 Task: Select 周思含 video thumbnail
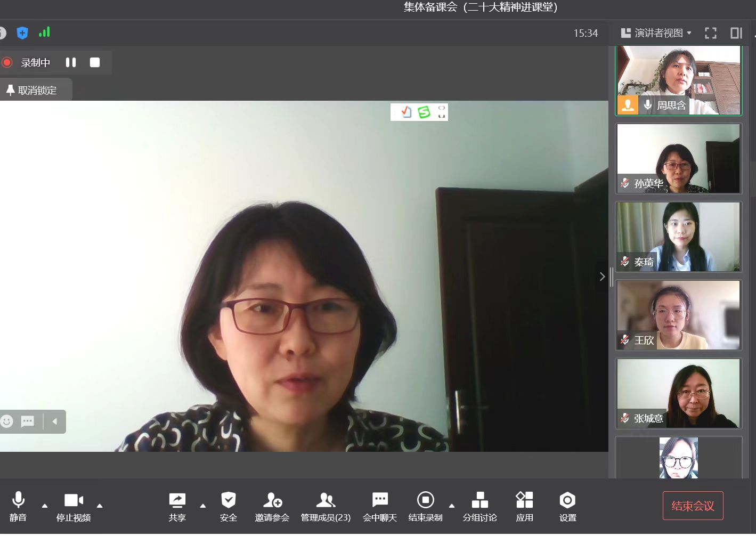tap(679, 80)
